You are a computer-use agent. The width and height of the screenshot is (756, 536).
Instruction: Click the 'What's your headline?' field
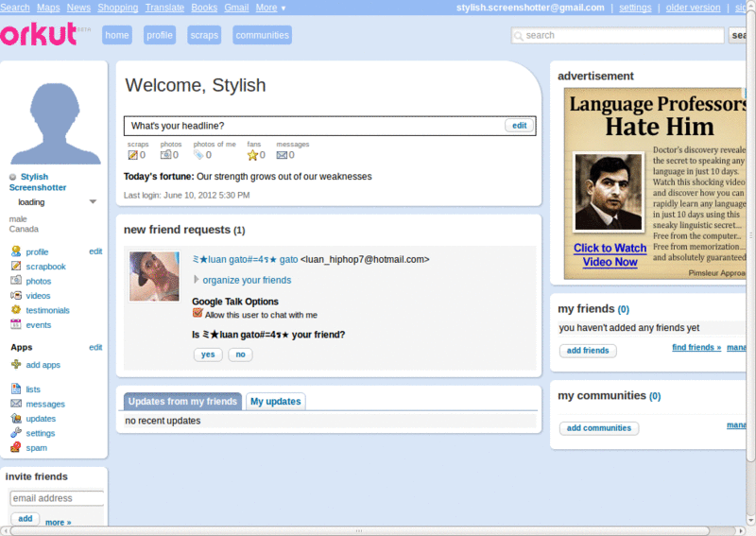330,126
